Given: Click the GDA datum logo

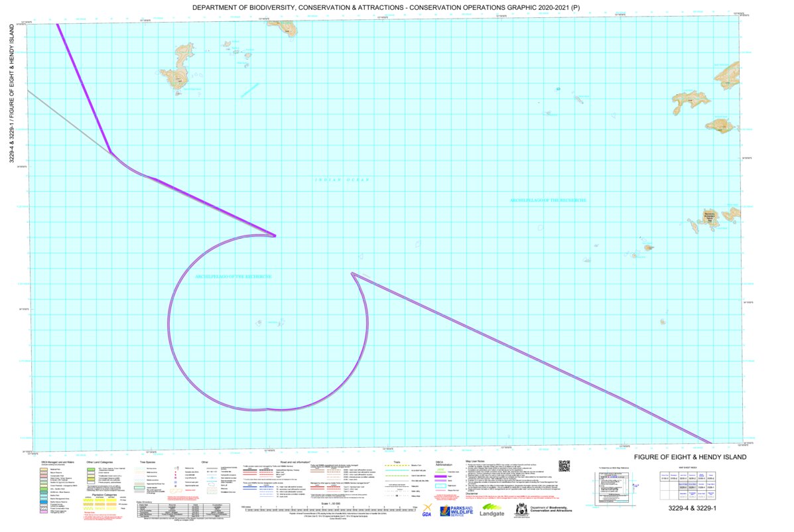Looking at the screenshot, I should click(x=428, y=513).
